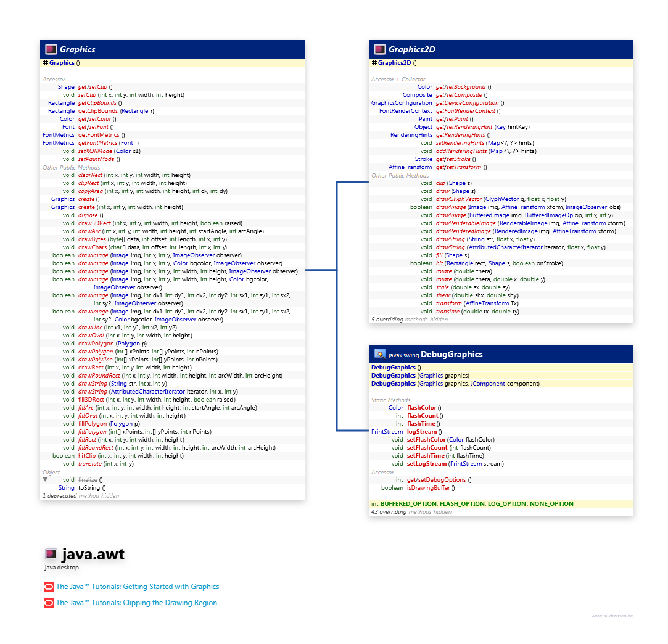Click the fillRoundRect method entry

tap(96, 448)
